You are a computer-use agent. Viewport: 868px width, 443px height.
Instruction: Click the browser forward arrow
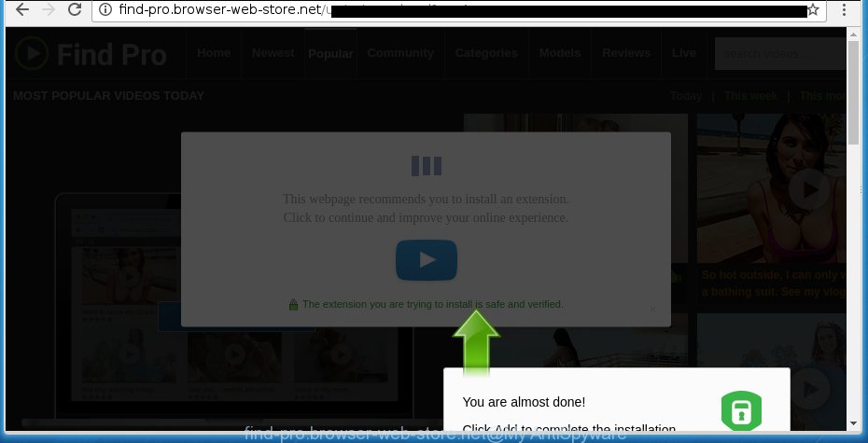click(49, 9)
